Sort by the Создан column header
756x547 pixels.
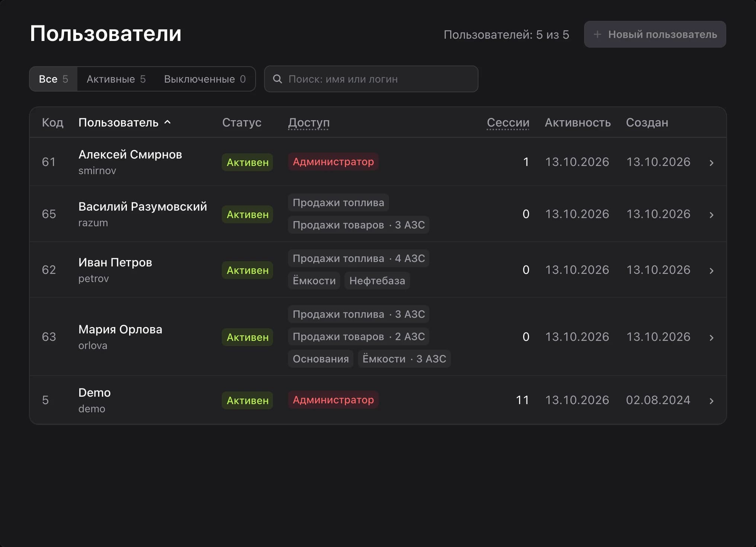647,122
